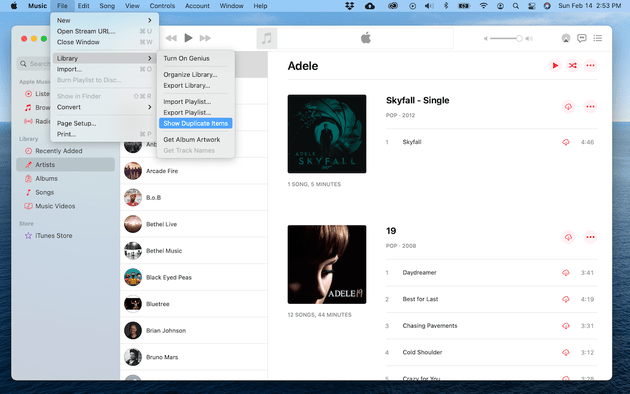This screenshot has width=630, height=394.
Task: Download Best for Last with cloud icon
Action: pos(566,299)
